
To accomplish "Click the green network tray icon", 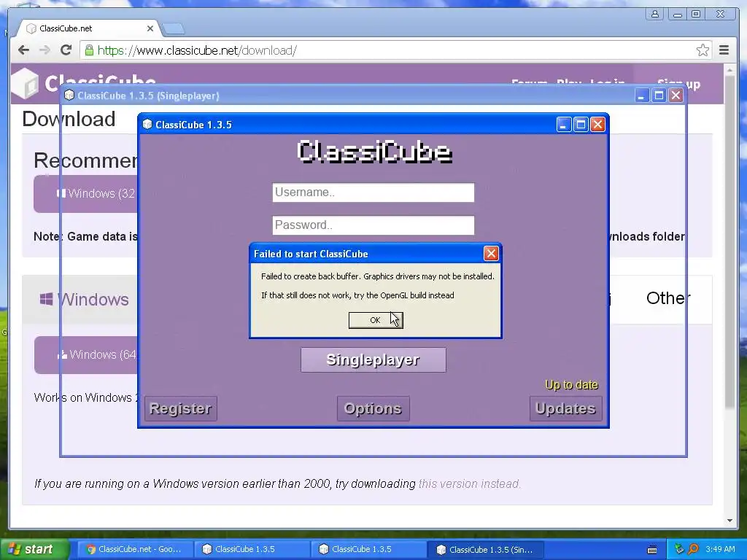I will tap(679, 550).
